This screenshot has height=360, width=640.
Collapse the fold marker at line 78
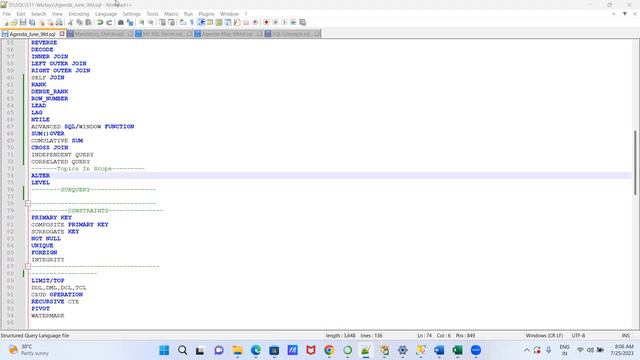click(28, 203)
